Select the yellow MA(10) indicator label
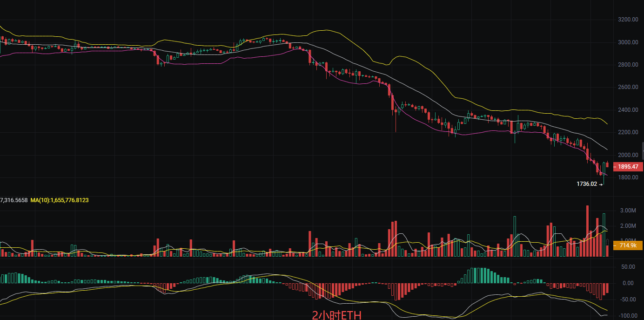The image size is (644, 320). 60,200
